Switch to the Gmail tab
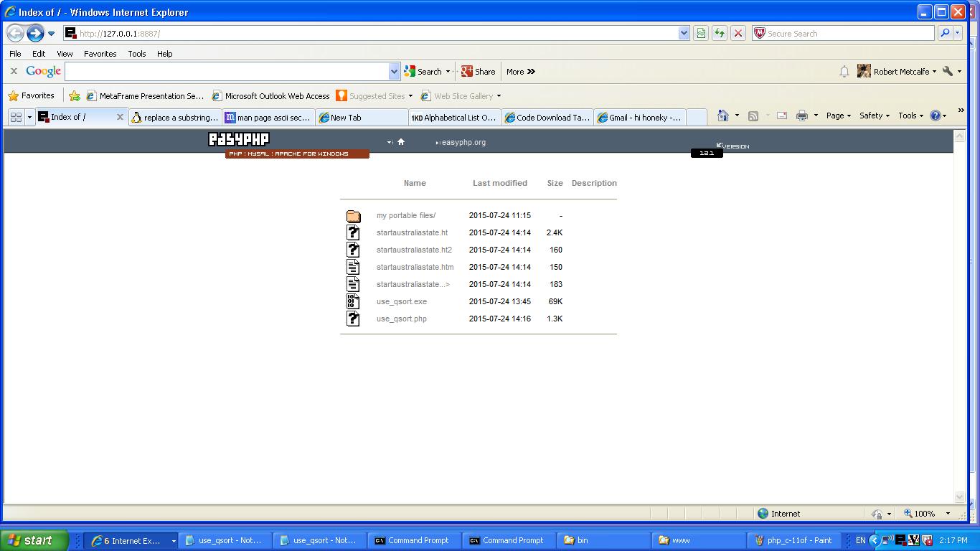The width and height of the screenshot is (980, 551). coord(640,118)
